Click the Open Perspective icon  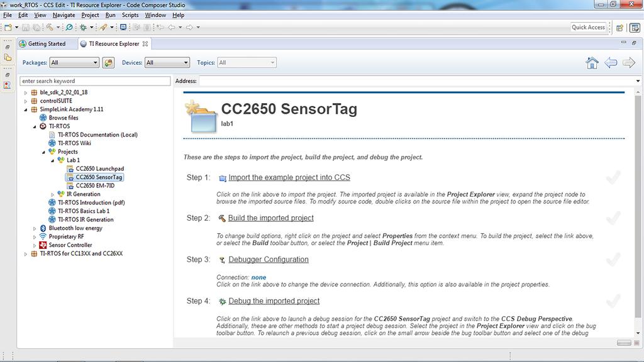[x=619, y=28]
